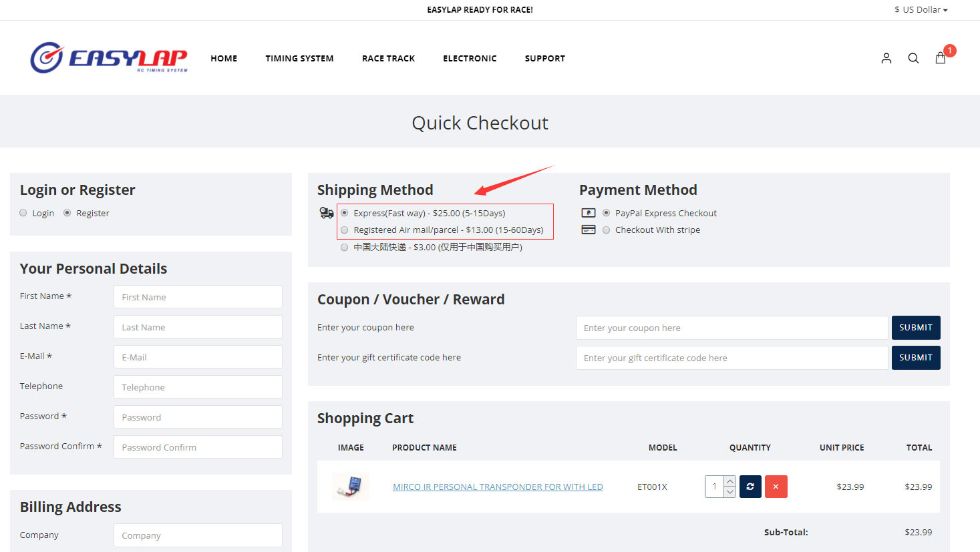Click the cart badge showing 1

click(950, 51)
